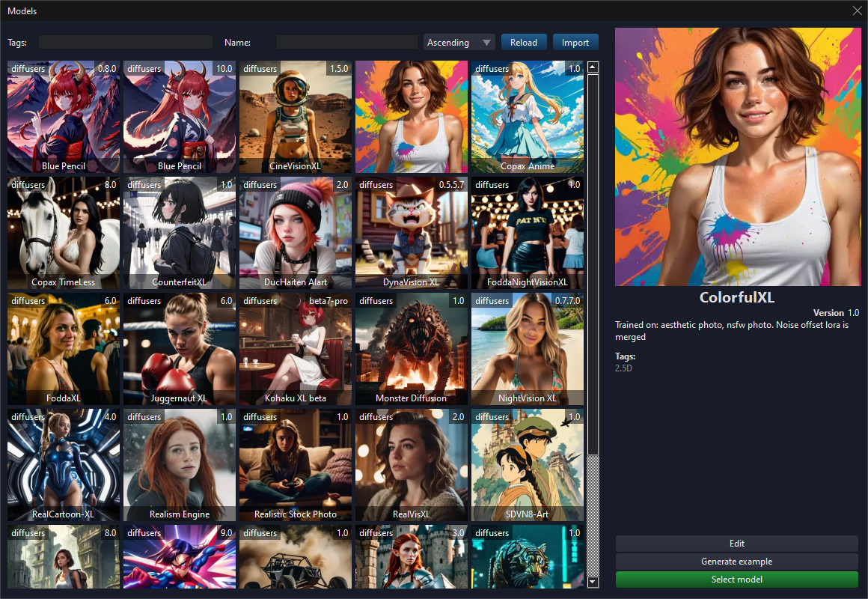The height and width of the screenshot is (599, 868).
Task: Select the red-haired elf castle thumbnail, version 3.0
Action: (412, 557)
